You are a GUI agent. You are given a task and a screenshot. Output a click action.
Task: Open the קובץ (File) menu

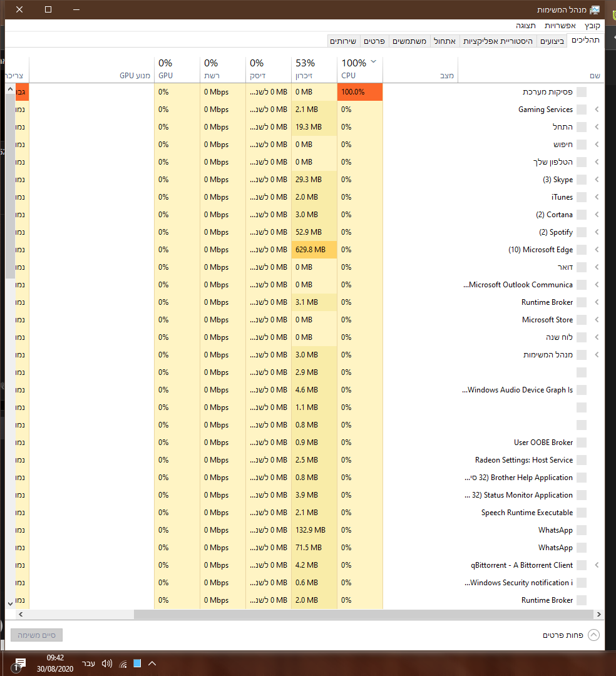(x=592, y=25)
